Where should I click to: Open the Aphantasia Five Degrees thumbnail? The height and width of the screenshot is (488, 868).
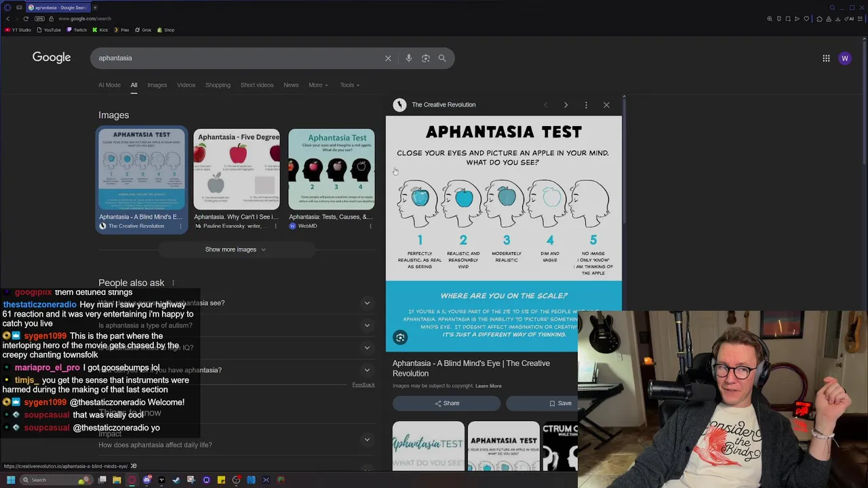(237, 169)
